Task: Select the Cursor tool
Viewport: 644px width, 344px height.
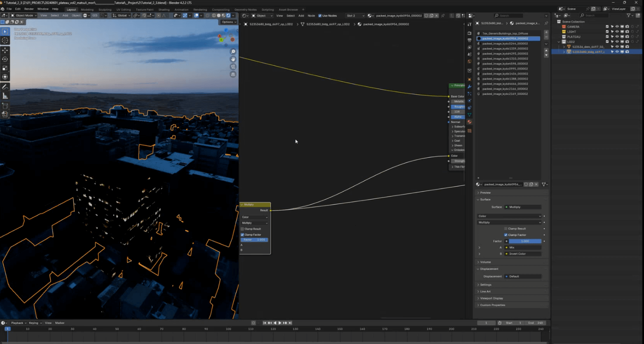Action: coord(5,40)
